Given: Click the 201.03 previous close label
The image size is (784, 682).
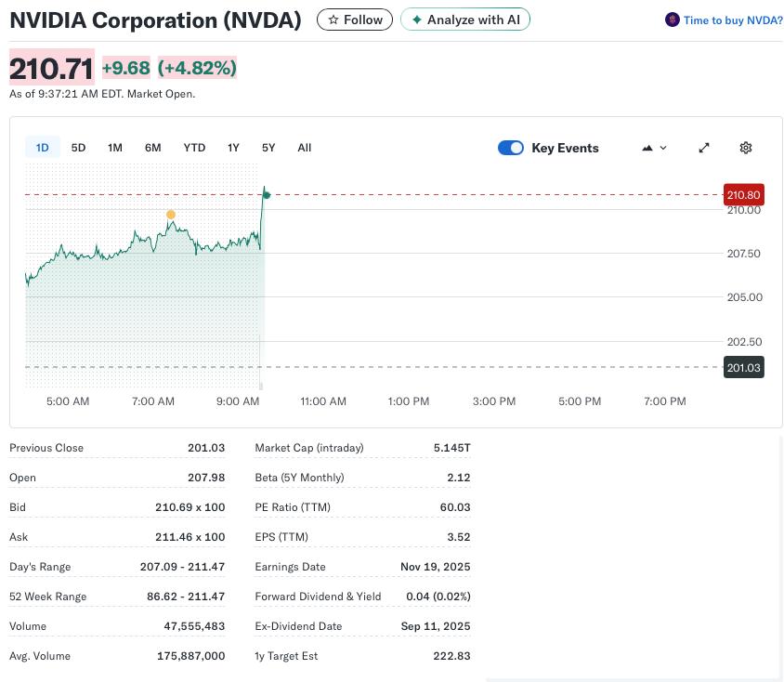Looking at the screenshot, I should [x=744, y=368].
